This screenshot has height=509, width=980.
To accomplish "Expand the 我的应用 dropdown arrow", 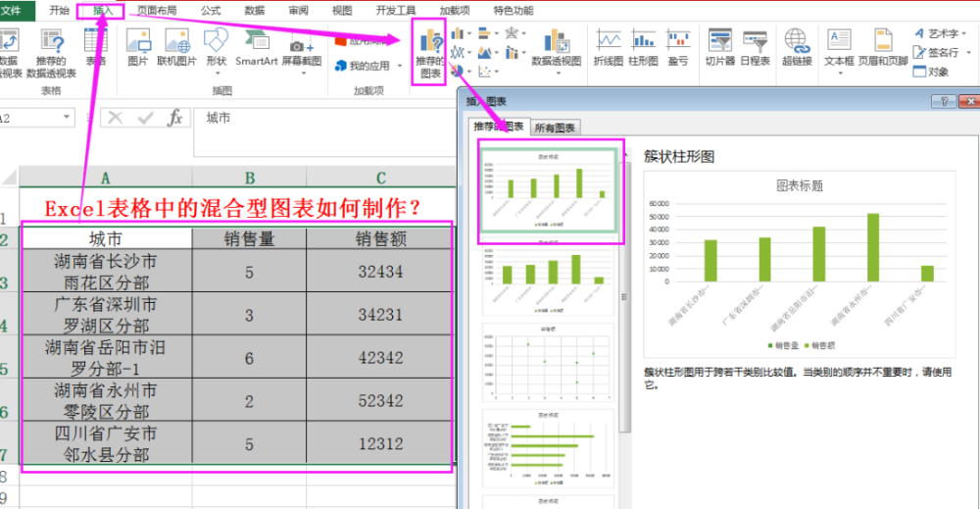I will click(x=400, y=66).
